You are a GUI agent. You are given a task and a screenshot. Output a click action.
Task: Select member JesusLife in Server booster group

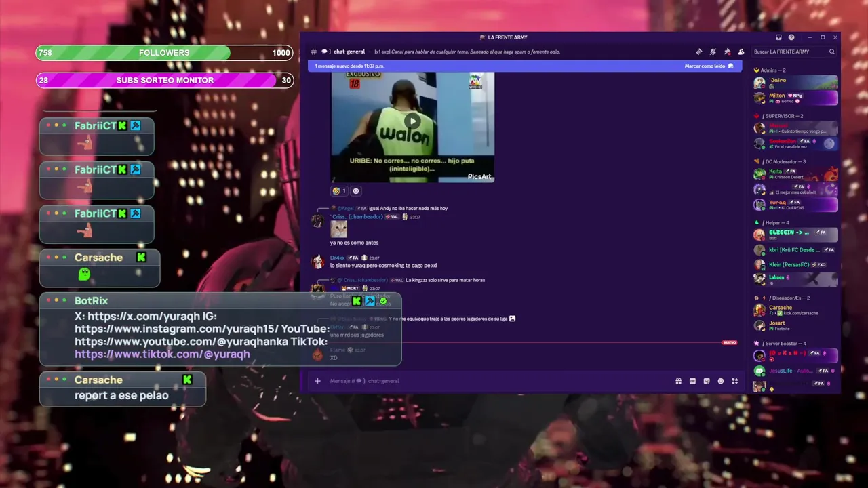795,371
